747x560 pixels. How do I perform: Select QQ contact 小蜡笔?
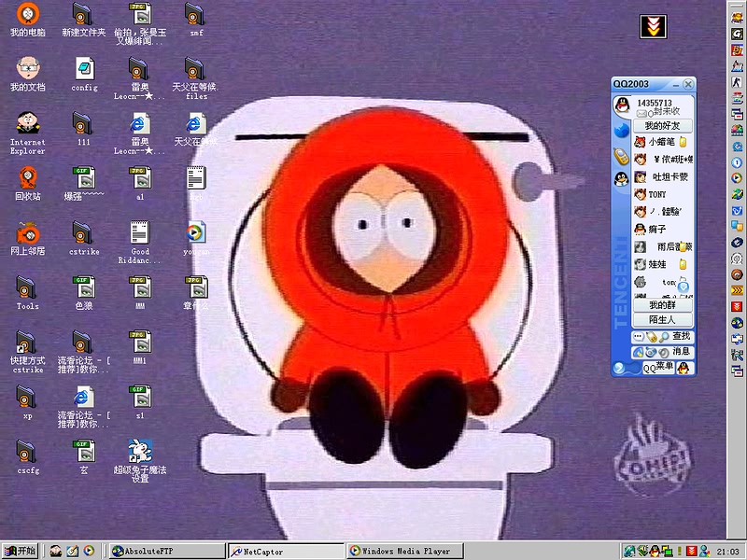[x=661, y=142]
